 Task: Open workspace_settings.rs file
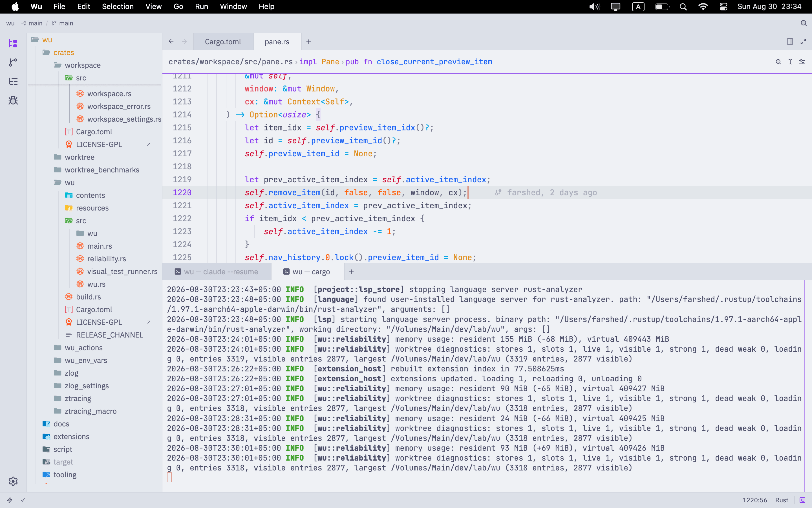coord(124,119)
